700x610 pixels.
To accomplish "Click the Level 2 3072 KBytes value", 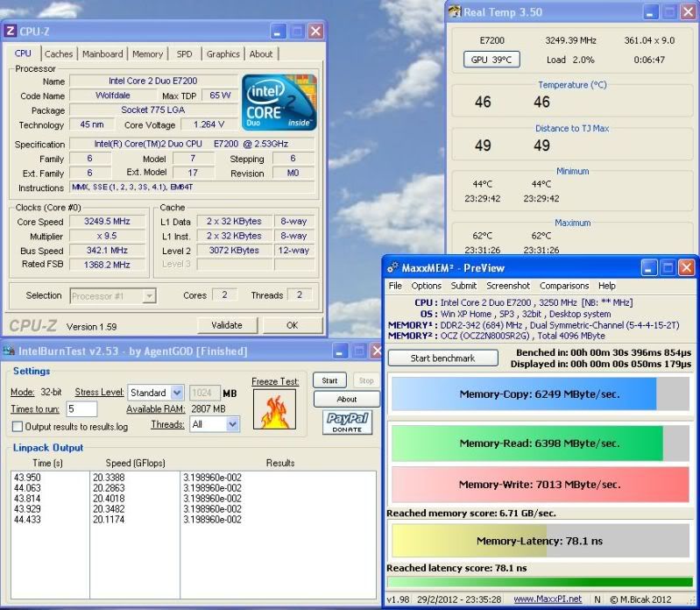I will click(x=234, y=250).
